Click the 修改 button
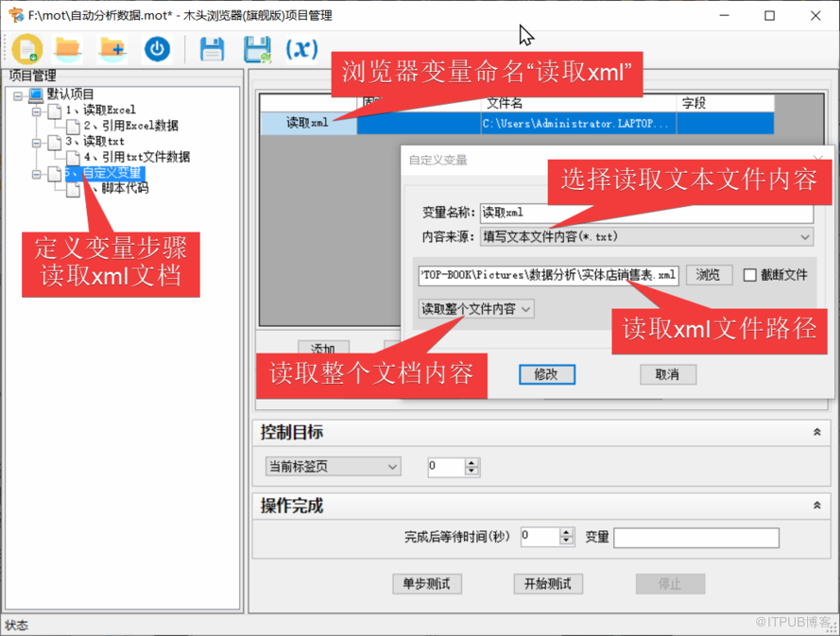Screen dimensions: 840x636 pyautogui.click(x=547, y=374)
